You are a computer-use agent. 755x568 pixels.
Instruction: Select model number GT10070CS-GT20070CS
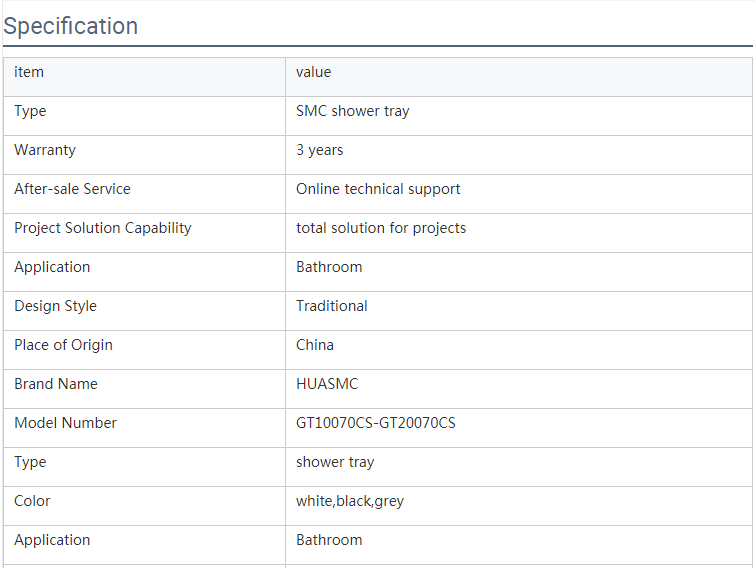pyautogui.click(x=376, y=423)
